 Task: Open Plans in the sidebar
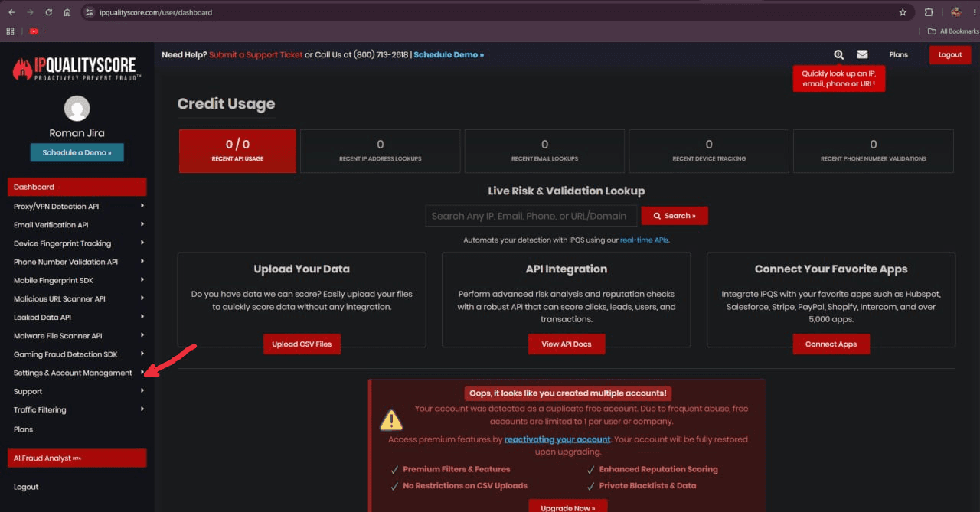point(24,429)
